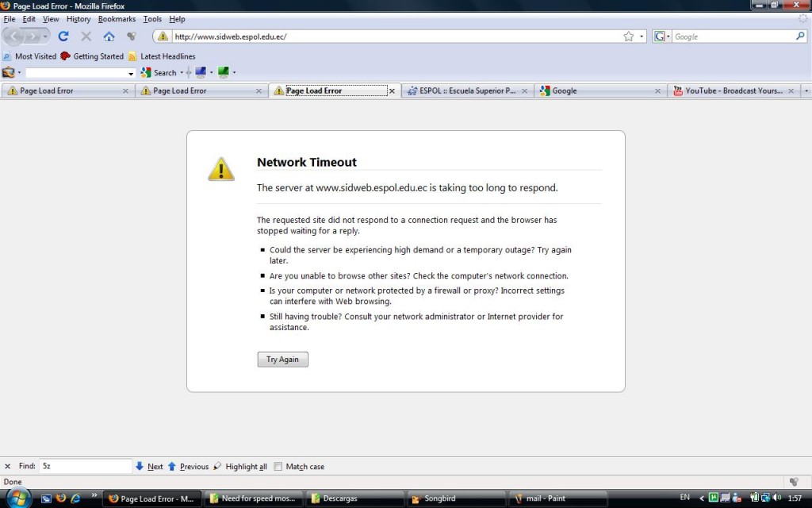Click the Stop loading X icon

[86, 37]
